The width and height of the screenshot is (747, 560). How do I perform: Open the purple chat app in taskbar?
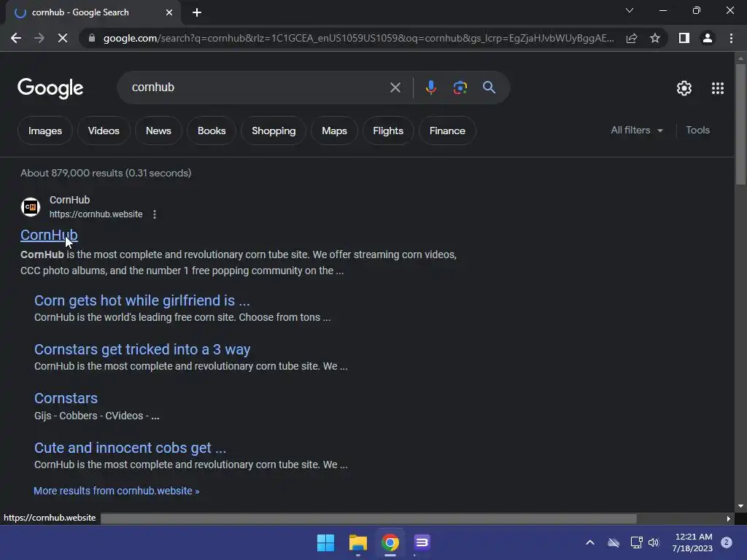pos(422,542)
